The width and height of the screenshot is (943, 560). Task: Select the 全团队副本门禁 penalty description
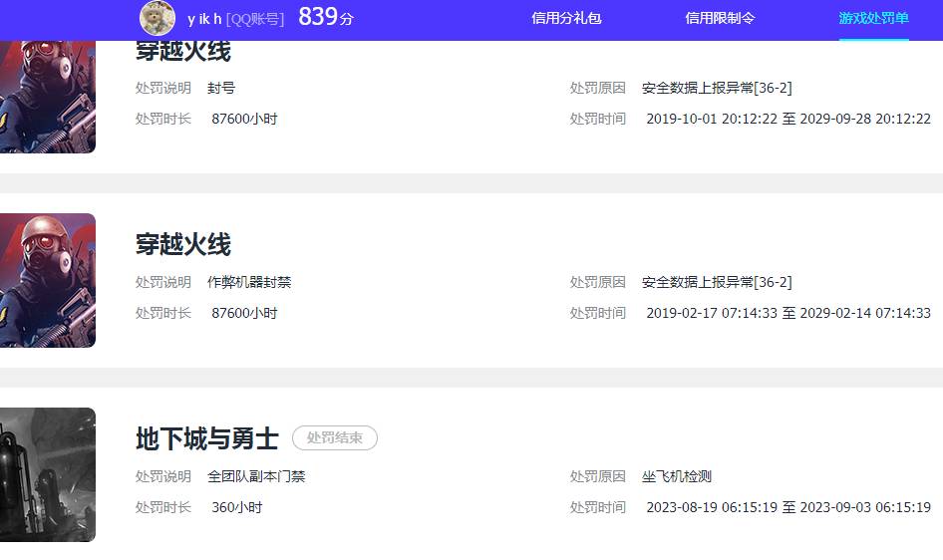point(257,476)
